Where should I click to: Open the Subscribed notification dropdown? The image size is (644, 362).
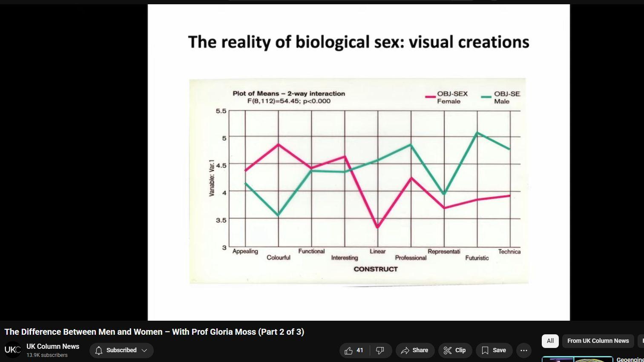(121, 351)
